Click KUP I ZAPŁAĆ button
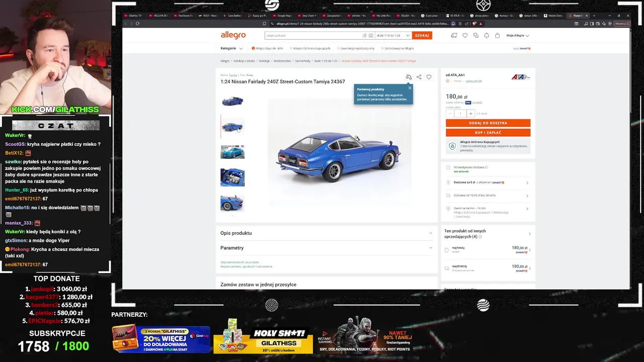644x362 pixels. pyautogui.click(x=488, y=133)
